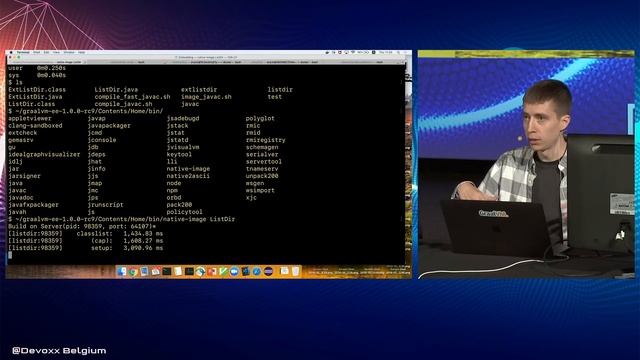Click 'extlistdir' in the ls output
Image resolution: width=640 pixels, height=360 pixels.
[x=199, y=90]
